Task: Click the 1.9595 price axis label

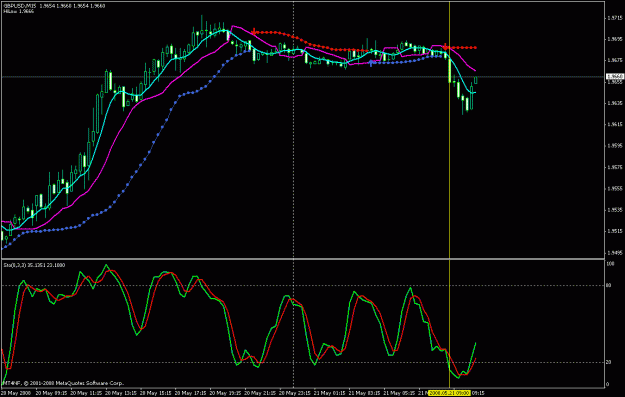Action: [x=614, y=145]
